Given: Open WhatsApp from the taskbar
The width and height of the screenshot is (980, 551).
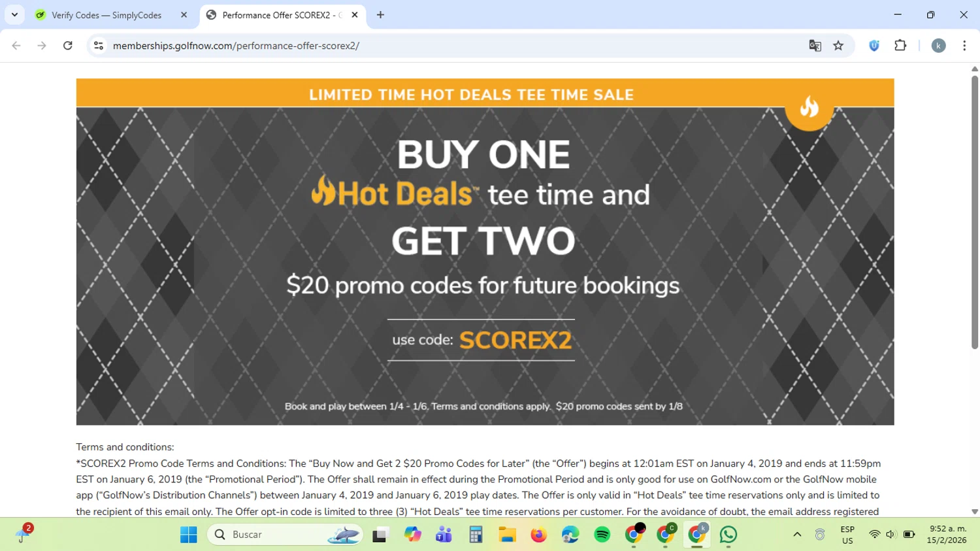Looking at the screenshot, I should point(728,535).
